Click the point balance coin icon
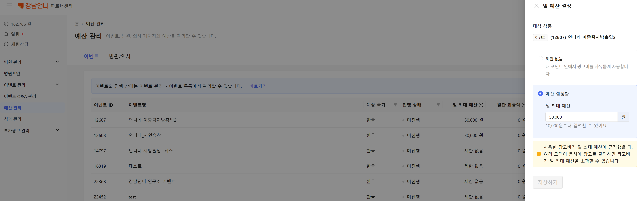Image resolution: width=644 pixels, height=201 pixels. pos(6,24)
